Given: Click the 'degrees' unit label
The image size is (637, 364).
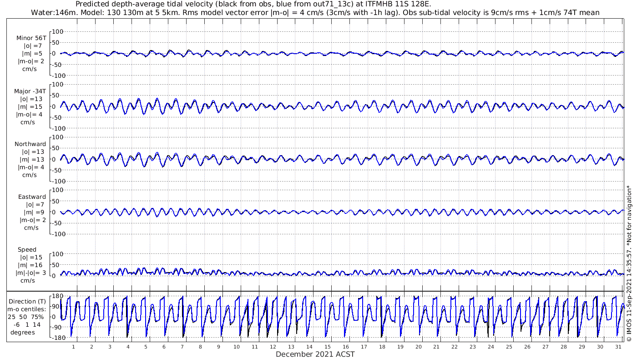Looking at the screenshot, I should tap(23, 332).
